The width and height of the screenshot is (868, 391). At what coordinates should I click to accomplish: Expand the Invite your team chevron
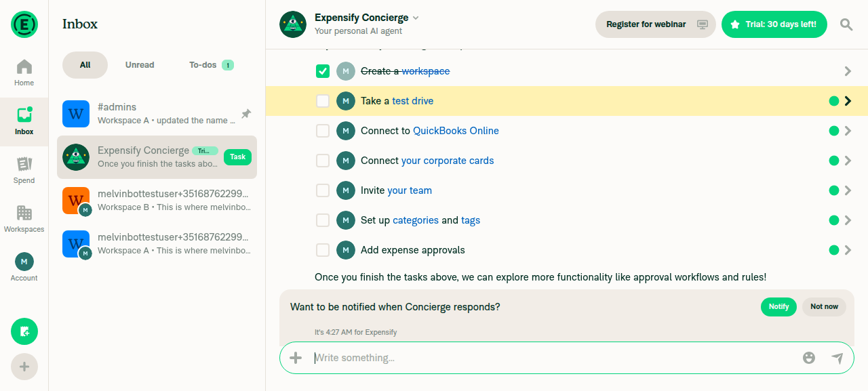pyautogui.click(x=848, y=190)
